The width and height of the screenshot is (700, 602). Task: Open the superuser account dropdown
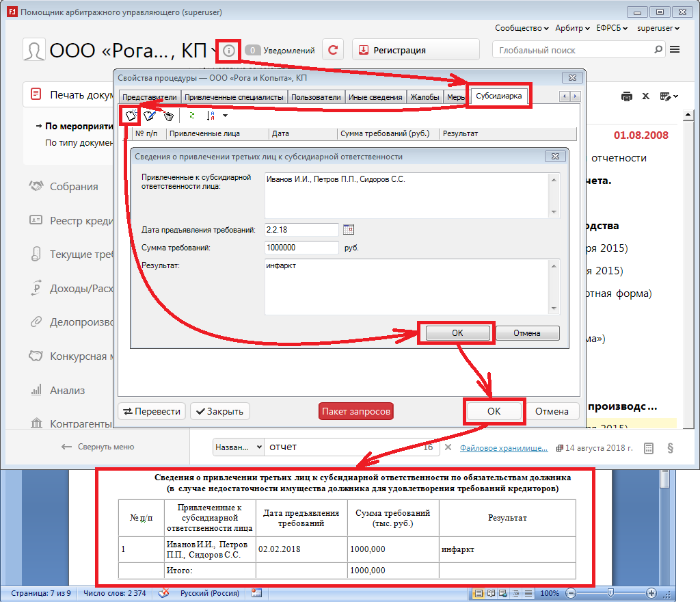[x=658, y=28]
